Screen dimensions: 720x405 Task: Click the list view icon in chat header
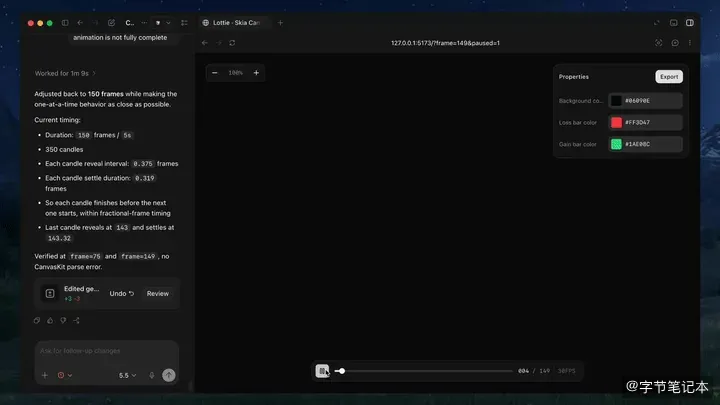point(184,22)
